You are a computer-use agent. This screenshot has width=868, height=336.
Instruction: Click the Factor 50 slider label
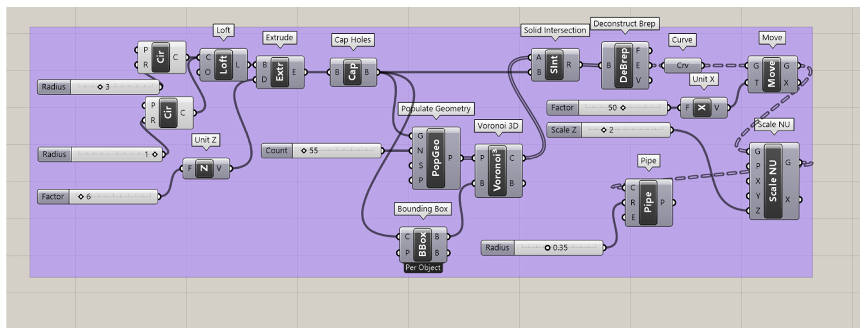click(x=562, y=108)
